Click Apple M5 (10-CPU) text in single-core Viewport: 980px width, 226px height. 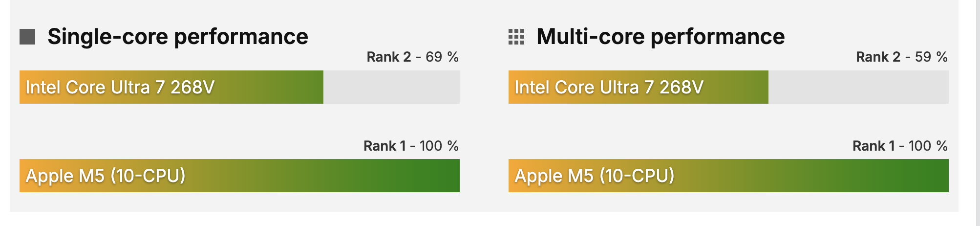click(x=106, y=176)
